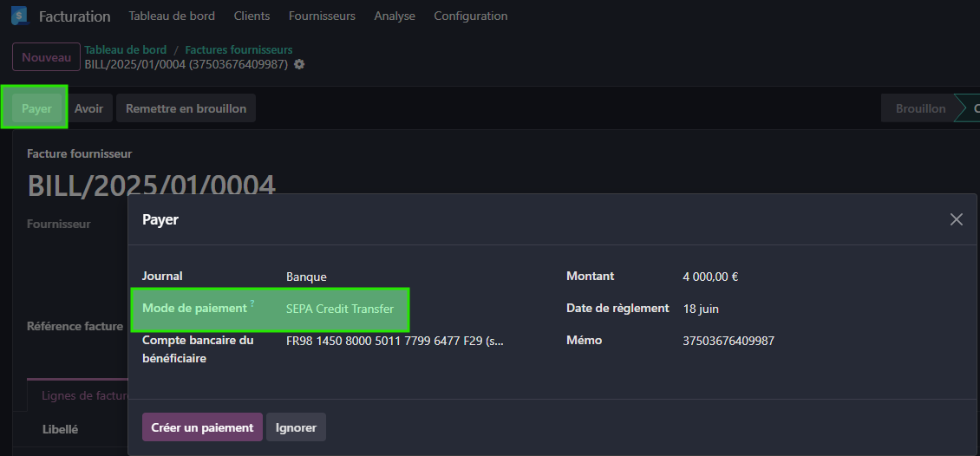Screen dimensions: 980x456
Task: Go to Factures fournisseurs breadcrumb
Action: tap(238, 50)
